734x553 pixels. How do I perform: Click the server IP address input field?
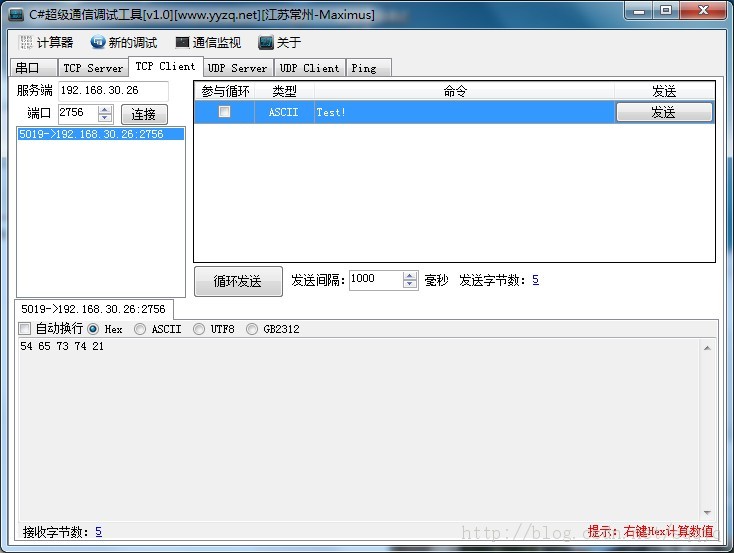pyautogui.click(x=113, y=90)
